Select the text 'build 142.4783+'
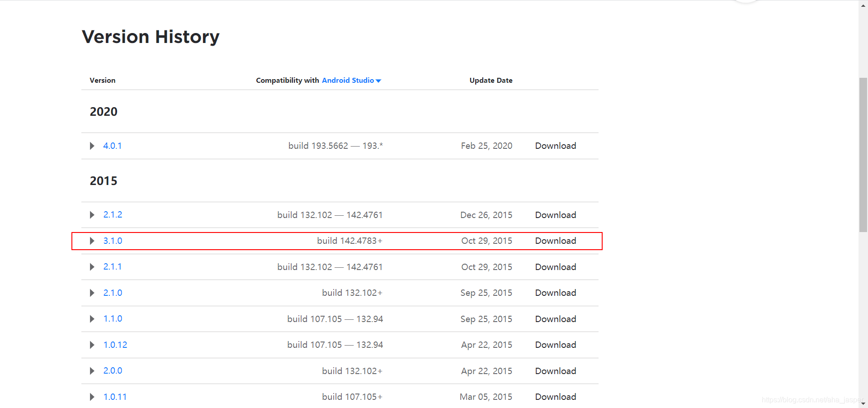The image size is (868, 408). 350,241
